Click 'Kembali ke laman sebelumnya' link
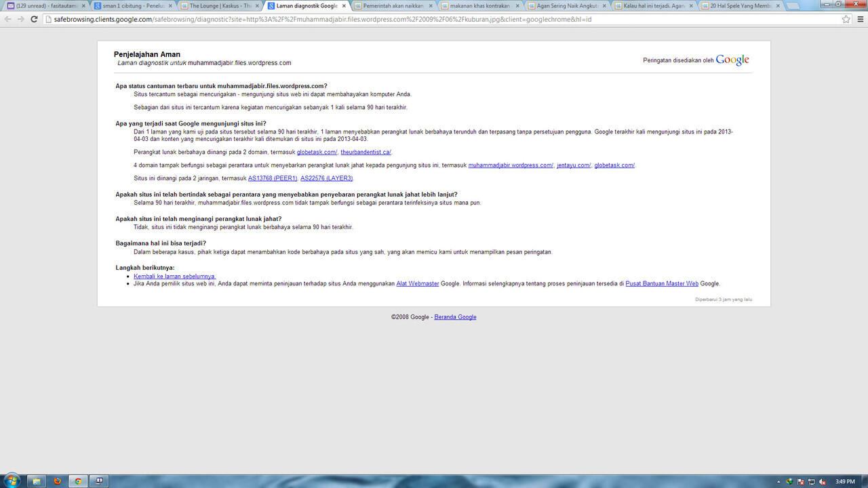Viewport: 868px width, 488px height. [x=174, y=277]
